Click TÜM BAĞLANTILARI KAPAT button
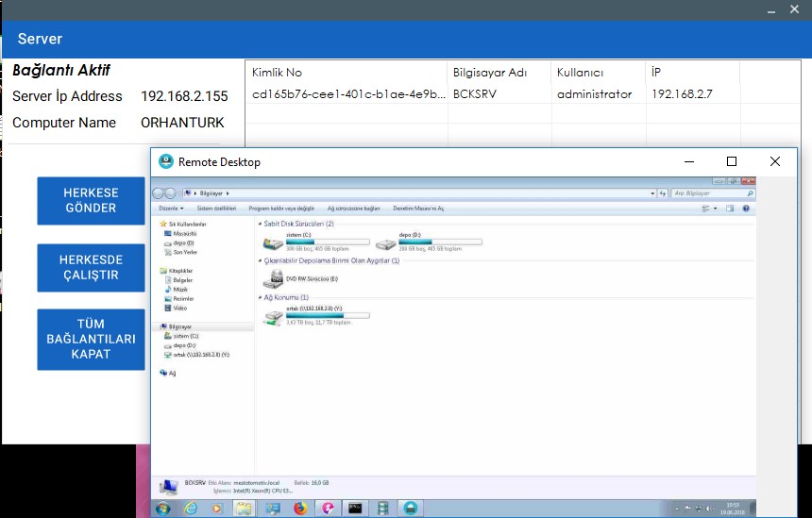This screenshot has width=812, height=518. click(x=91, y=340)
